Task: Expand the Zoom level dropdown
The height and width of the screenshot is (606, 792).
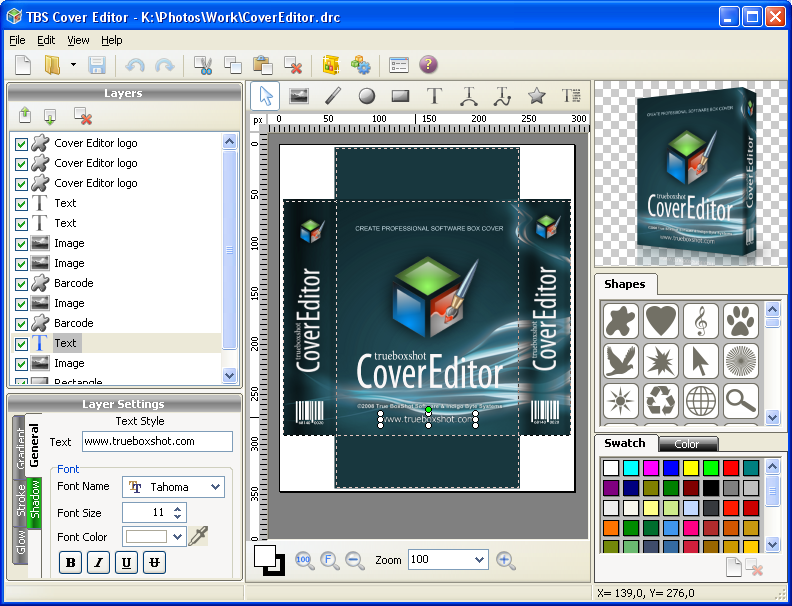Action: pyautogui.click(x=478, y=560)
